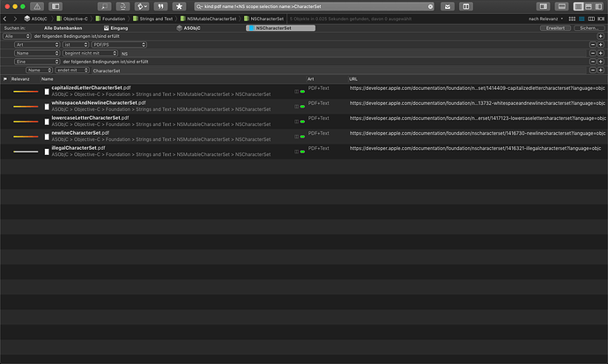
Task: Open Foundation in the path bar
Action: tap(110, 19)
